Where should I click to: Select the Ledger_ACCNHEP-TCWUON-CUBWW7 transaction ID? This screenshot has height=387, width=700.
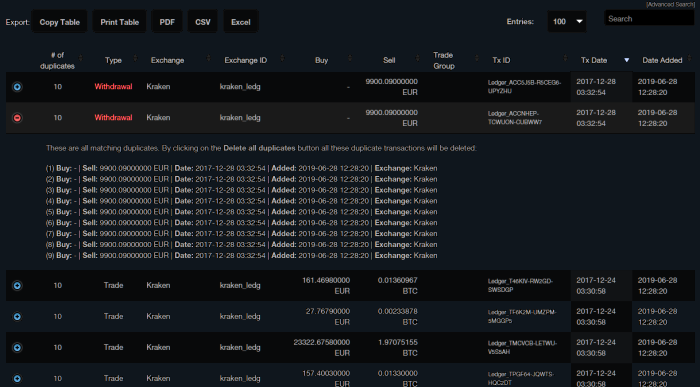(x=515, y=118)
